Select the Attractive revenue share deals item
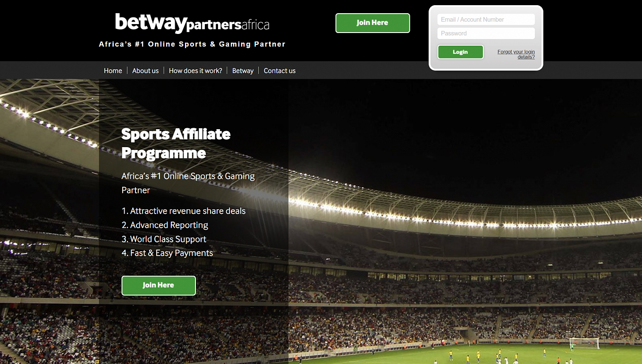This screenshot has height=364, width=642. (x=184, y=211)
